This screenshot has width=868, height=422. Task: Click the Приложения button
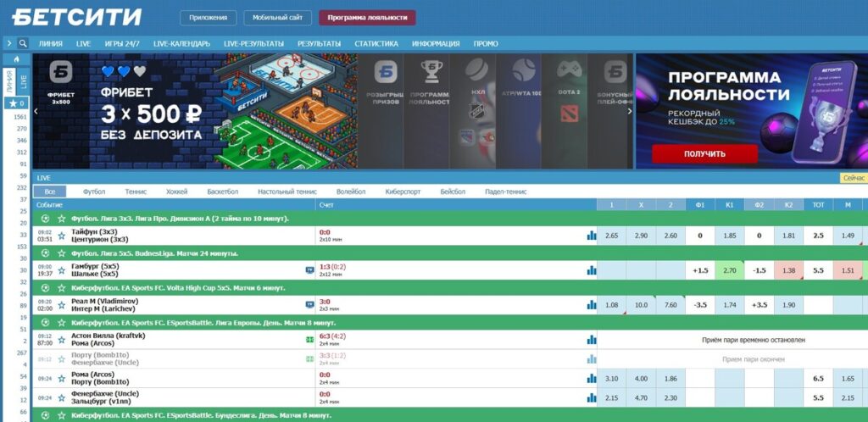209,18
